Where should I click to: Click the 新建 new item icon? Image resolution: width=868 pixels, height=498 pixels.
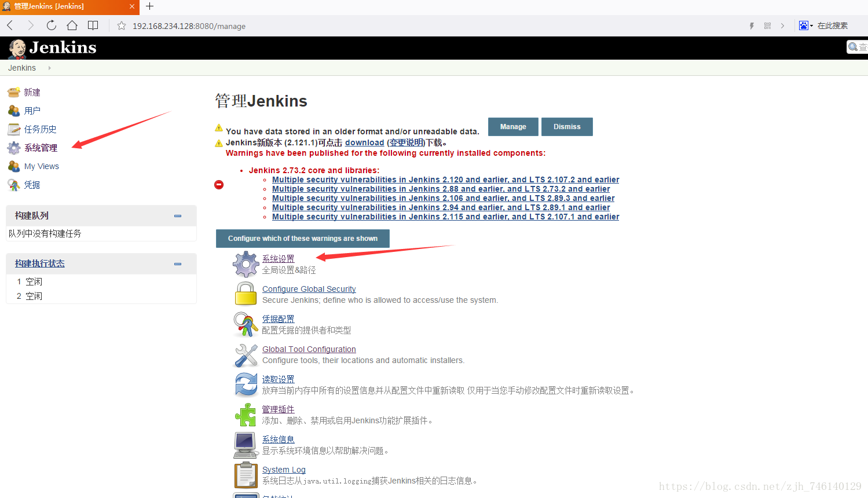point(14,92)
